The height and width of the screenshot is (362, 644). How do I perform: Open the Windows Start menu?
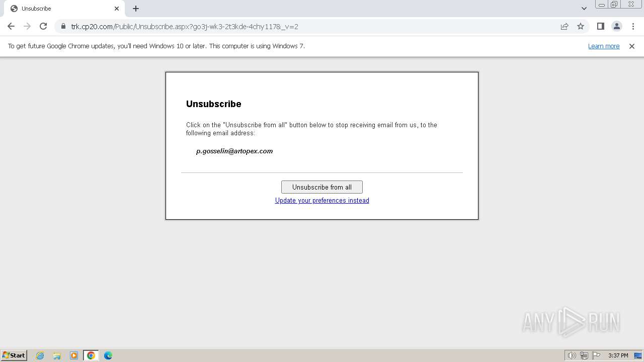(x=14, y=355)
